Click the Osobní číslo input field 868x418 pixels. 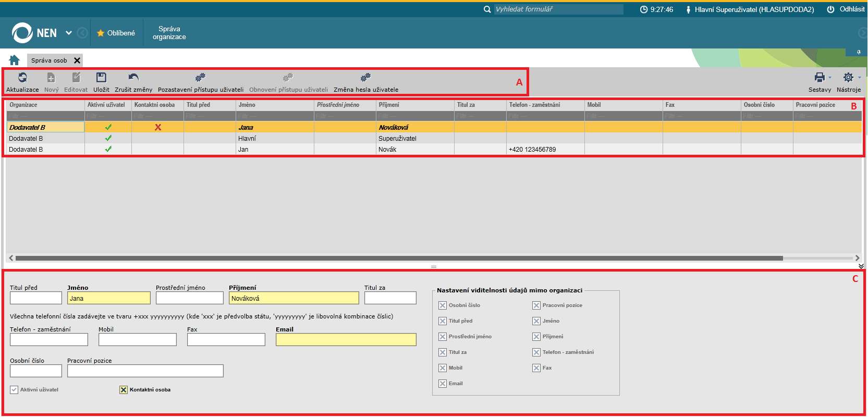click(36, 371)
